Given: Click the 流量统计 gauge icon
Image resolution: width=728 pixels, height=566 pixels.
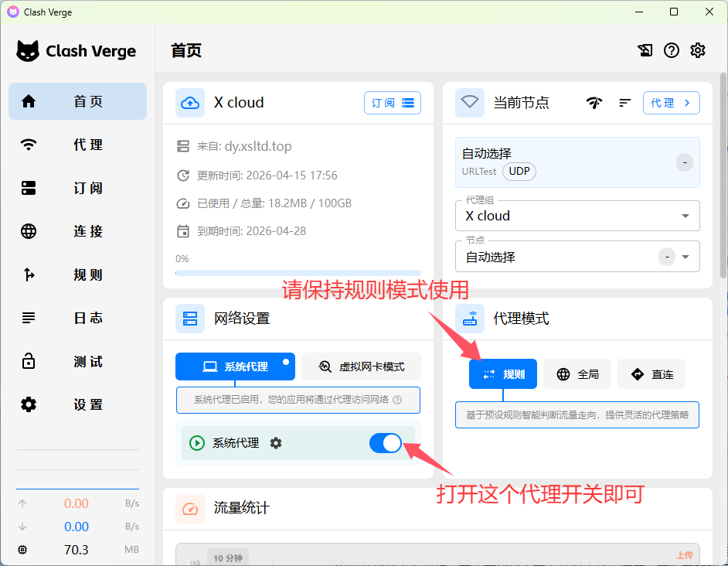Looking at the screenshot, I should tap(190, 509).
